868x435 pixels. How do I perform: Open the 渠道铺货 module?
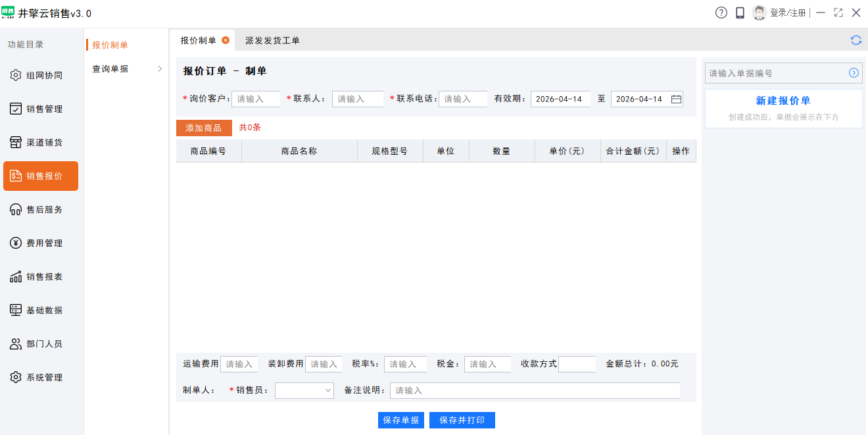[41, 141]
